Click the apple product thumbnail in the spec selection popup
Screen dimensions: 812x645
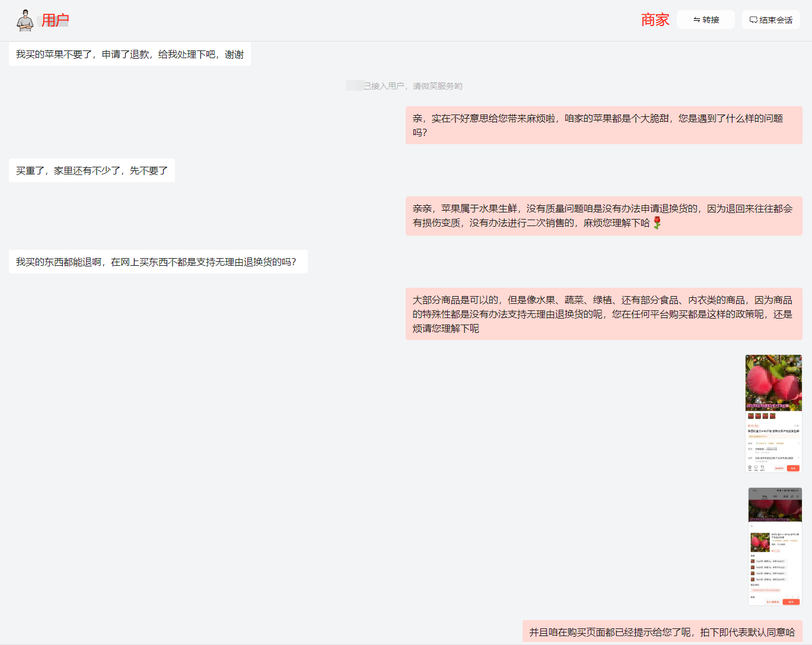click(760, 542)
